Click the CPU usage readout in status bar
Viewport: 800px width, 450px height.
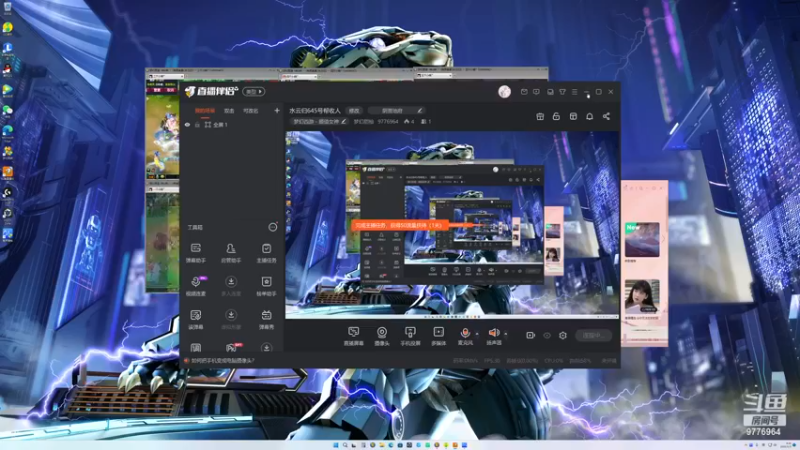point(554,361)
